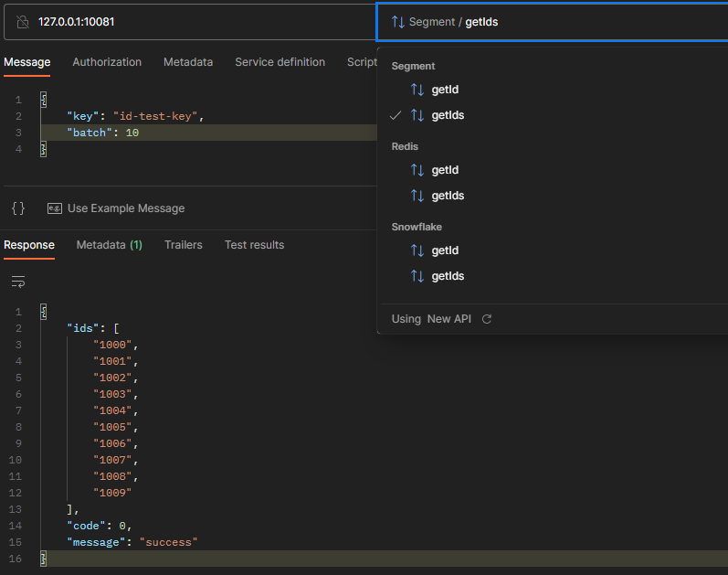The height and width of the screenshot is (575, 728).
Task: Click the arrows icon in method selector
Action: (x=398, y=22)
